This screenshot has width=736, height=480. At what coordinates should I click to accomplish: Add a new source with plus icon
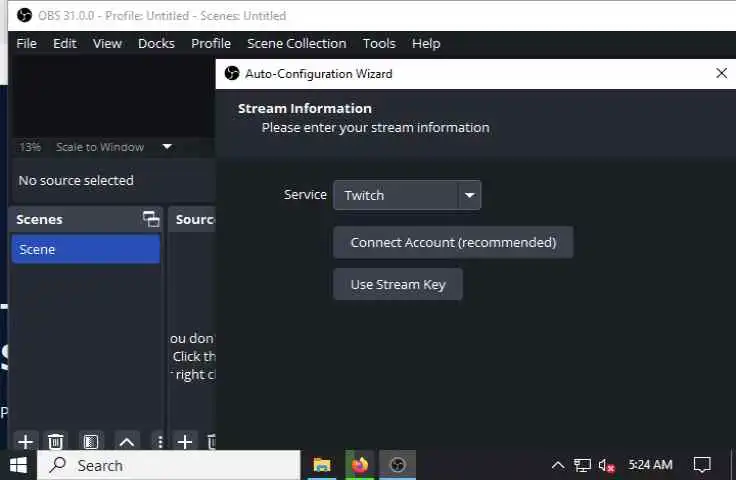click(185, 442)
